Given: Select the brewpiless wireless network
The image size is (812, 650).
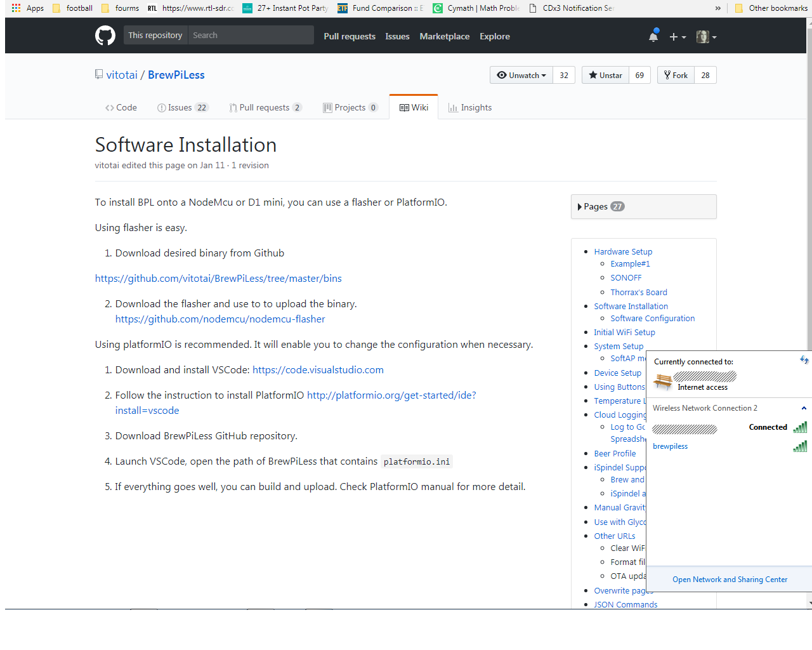Looking at the screenshot, I should 729,446.
